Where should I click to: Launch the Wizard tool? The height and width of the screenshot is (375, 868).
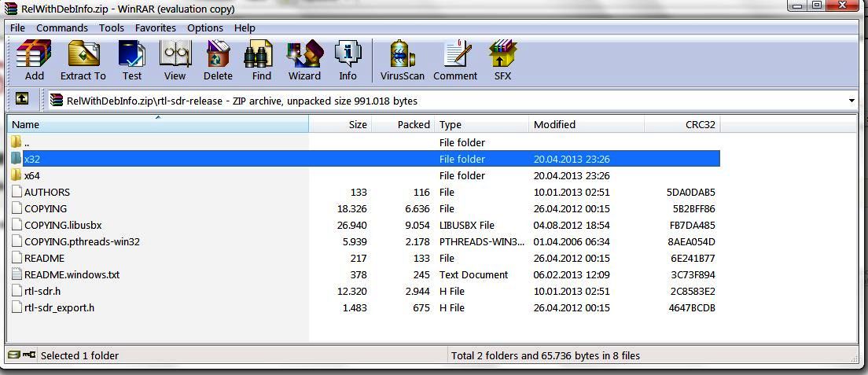pyautogui.click(x=304, y=53)
